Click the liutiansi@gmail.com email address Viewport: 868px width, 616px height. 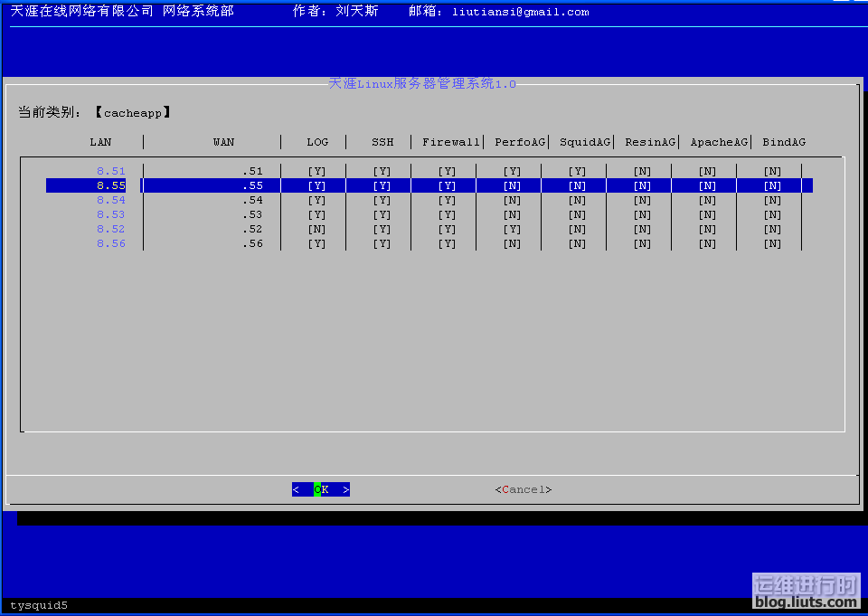520,12
